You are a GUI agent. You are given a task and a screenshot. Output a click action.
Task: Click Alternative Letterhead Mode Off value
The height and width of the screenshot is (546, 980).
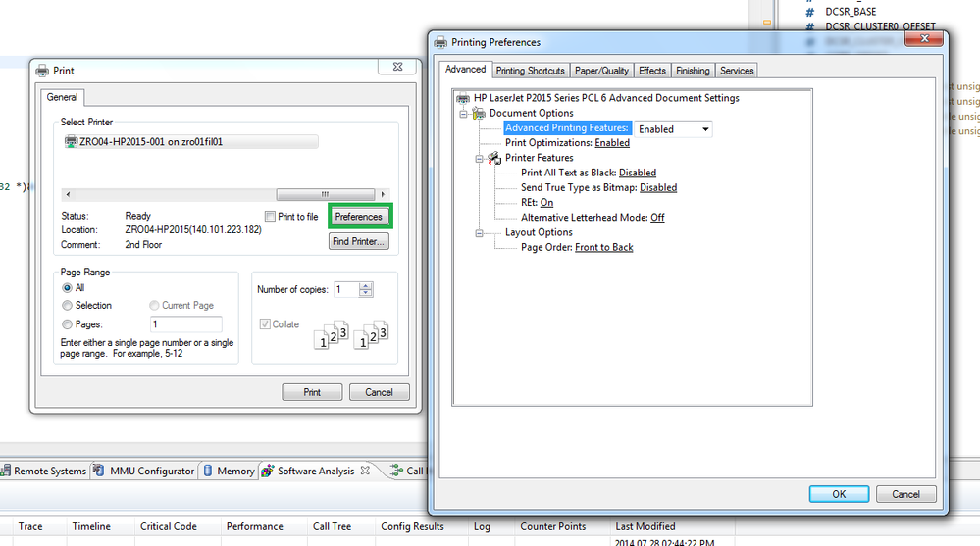click(657, 218)
